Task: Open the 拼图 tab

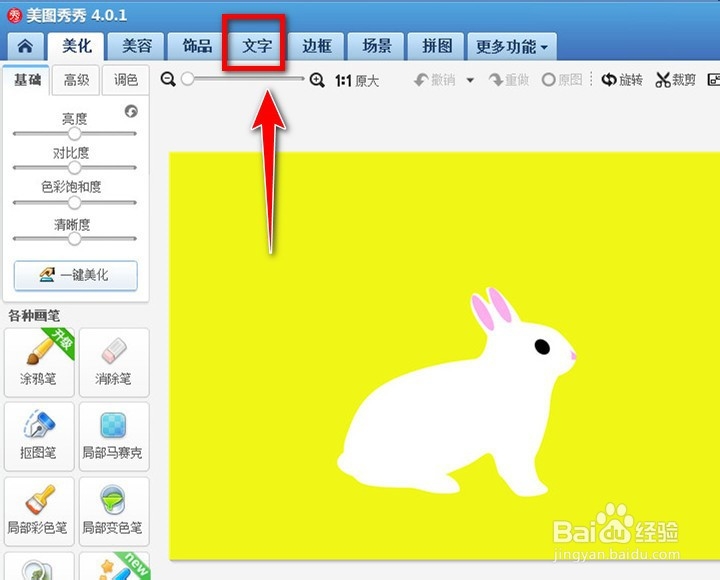Action: click(x=436, y=46)
